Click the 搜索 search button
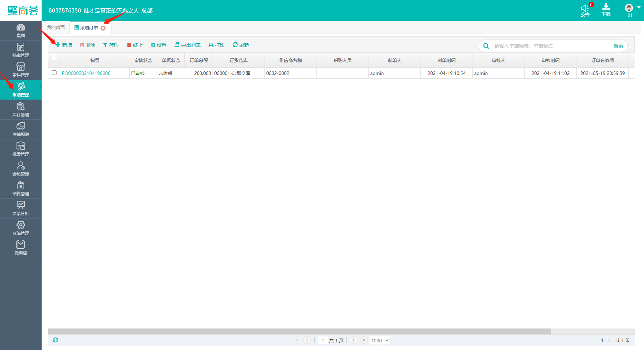This screenshot has height=350, width=644. (618, 46)
